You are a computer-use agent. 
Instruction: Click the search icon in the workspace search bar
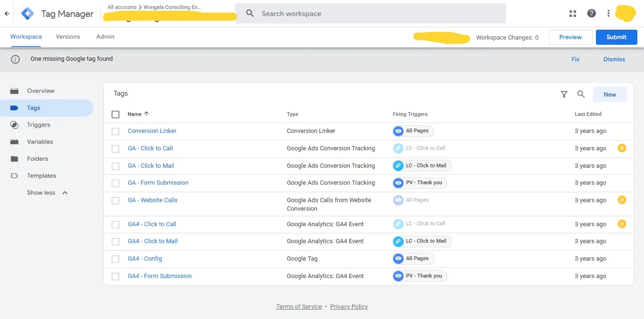click(x=250, y=14)
